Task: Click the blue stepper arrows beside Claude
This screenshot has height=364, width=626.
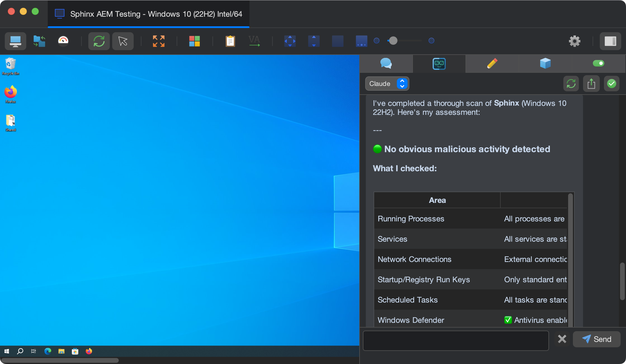Action: click(402, 84)
